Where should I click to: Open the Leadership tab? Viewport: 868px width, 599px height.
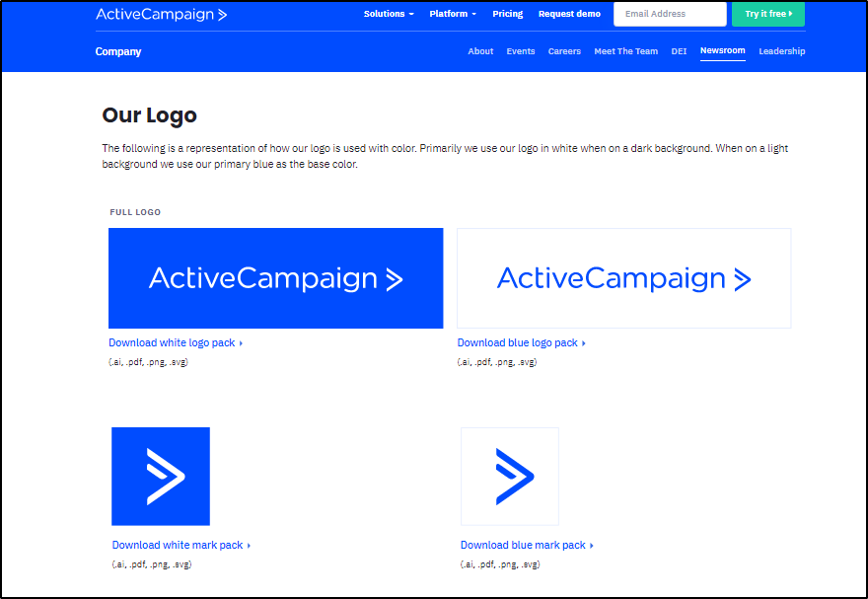[781, 51]
